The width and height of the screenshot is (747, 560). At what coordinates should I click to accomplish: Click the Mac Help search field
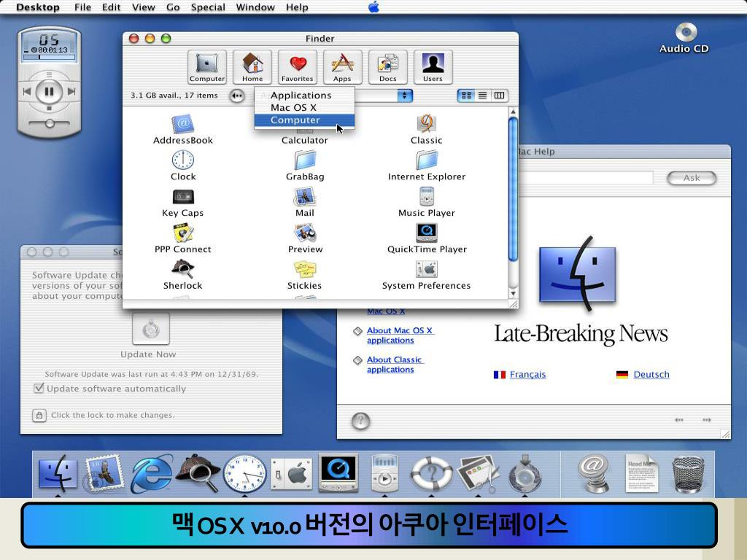586,178
